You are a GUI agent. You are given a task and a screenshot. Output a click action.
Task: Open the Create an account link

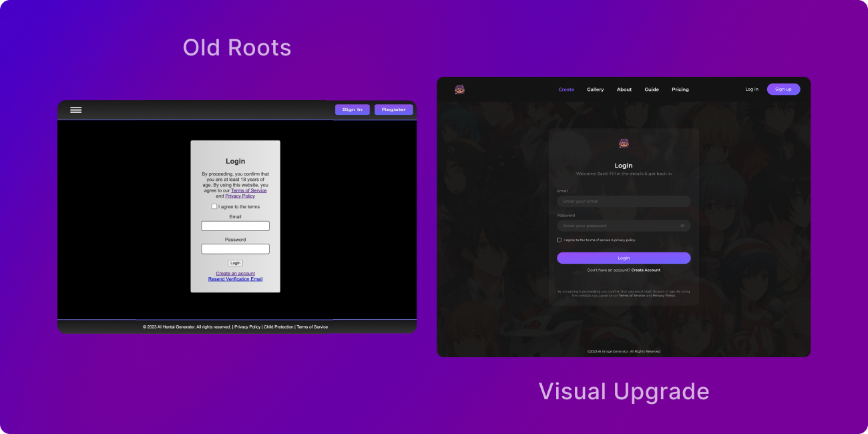235,274
